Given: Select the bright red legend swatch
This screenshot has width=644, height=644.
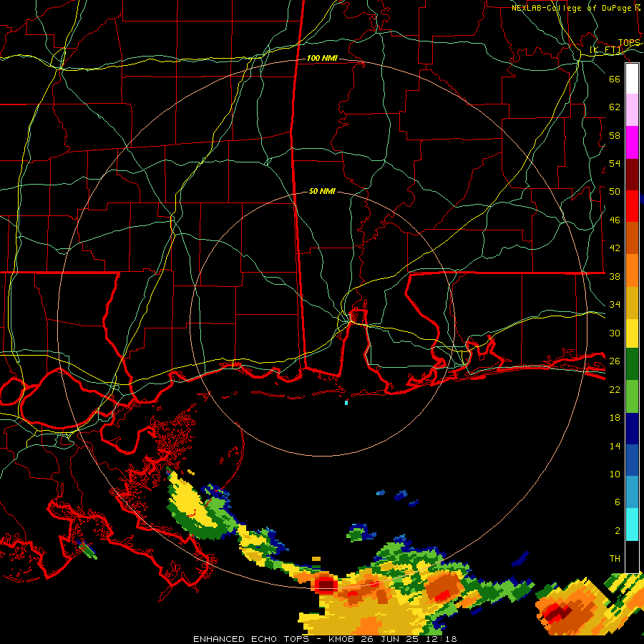Looking at the screenshot, I should (x=632, y=206).
